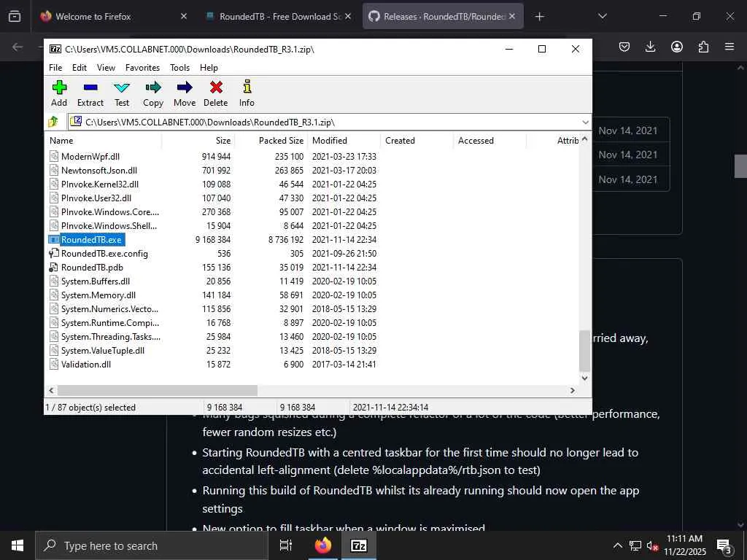Open Firefox View icon

tap(15, 16)
